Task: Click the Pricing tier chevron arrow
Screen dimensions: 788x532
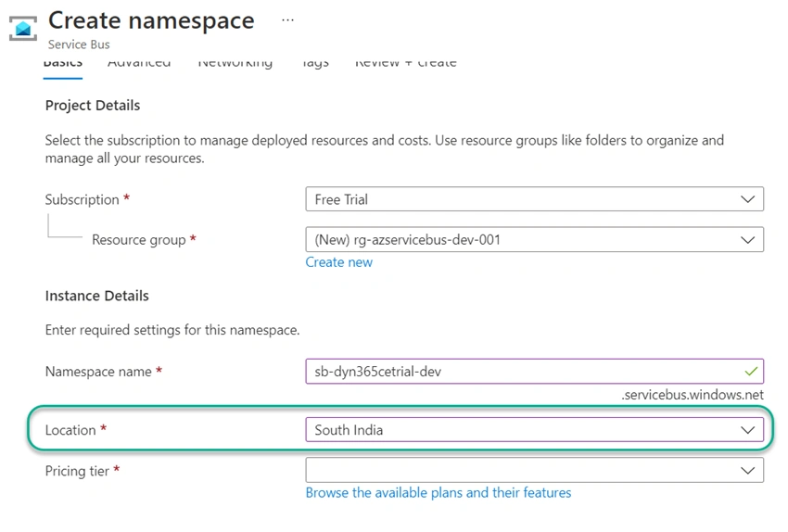Action: click(748, 471)
